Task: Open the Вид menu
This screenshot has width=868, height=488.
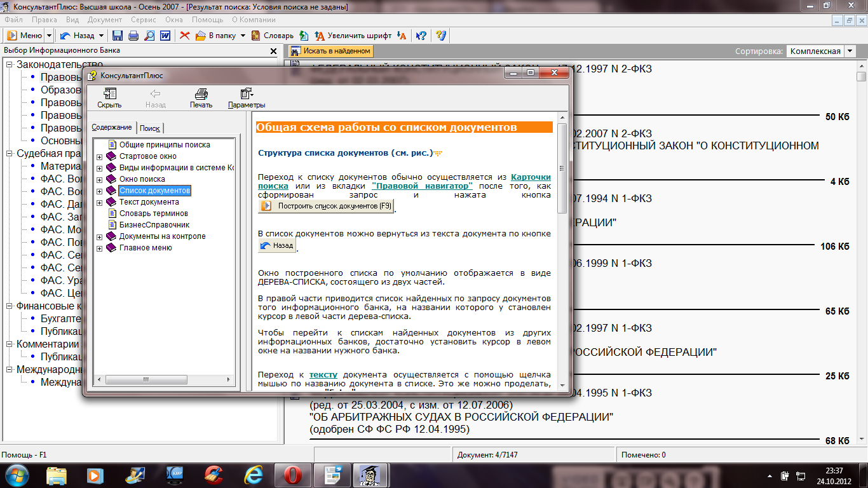Action: point(73,20)
